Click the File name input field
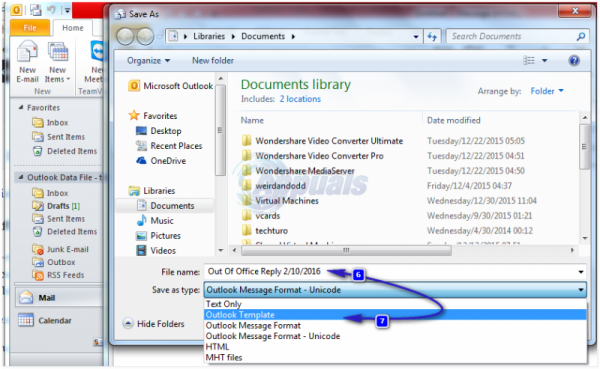This screenshot has width=600, height=369. point(390,272)
